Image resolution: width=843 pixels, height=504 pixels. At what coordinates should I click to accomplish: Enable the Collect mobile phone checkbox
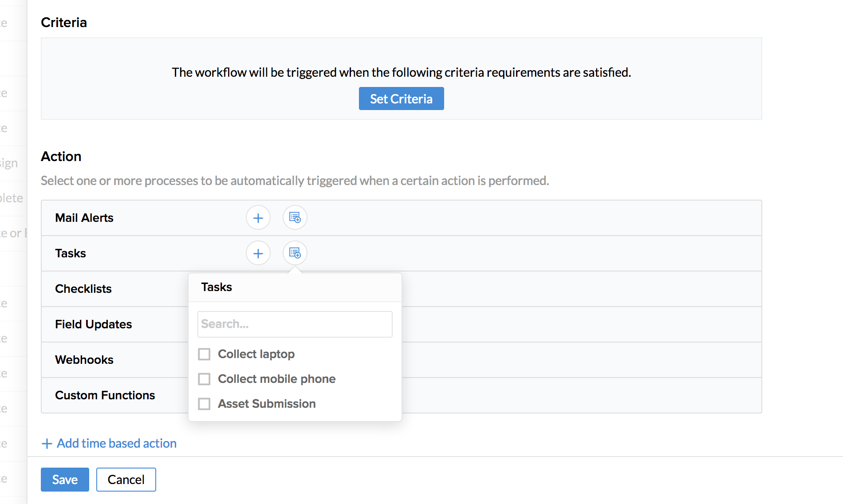point(204,379)
